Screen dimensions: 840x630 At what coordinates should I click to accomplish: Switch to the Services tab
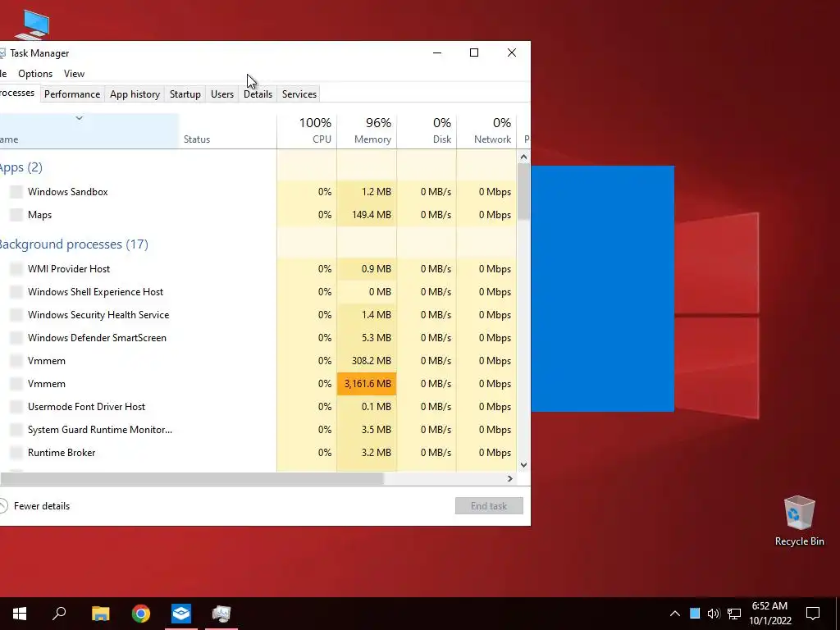(x=299, y=94)
